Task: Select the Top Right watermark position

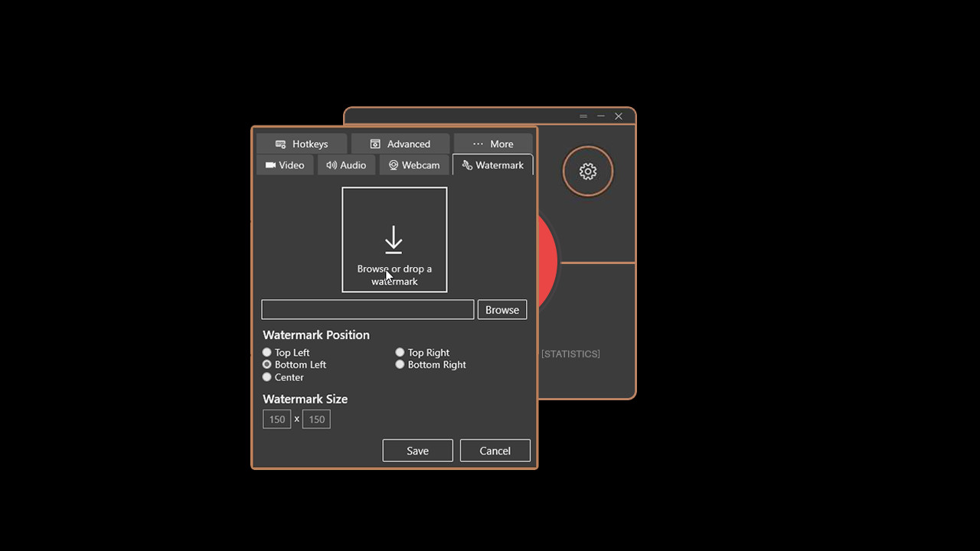Action: 400,352
